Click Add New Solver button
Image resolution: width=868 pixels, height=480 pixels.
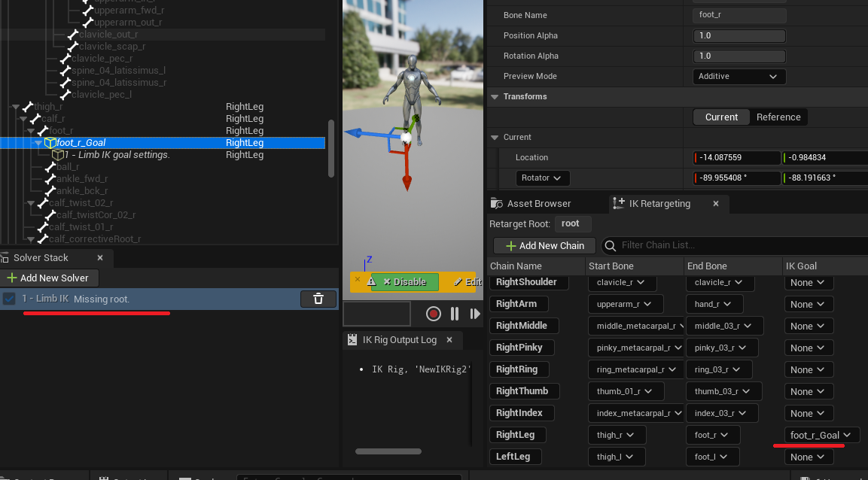click(x=50, y=278)
